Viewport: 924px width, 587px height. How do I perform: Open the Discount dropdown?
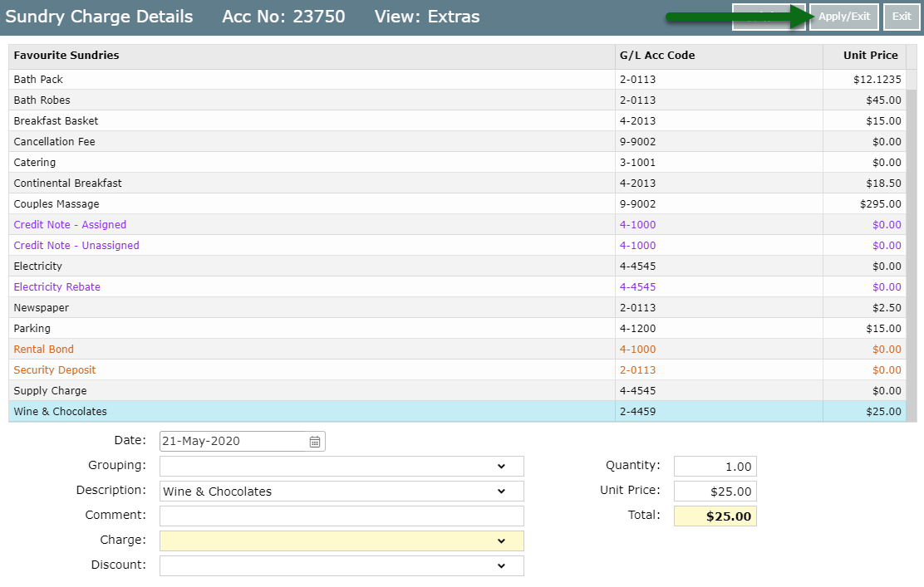point(342,565)
